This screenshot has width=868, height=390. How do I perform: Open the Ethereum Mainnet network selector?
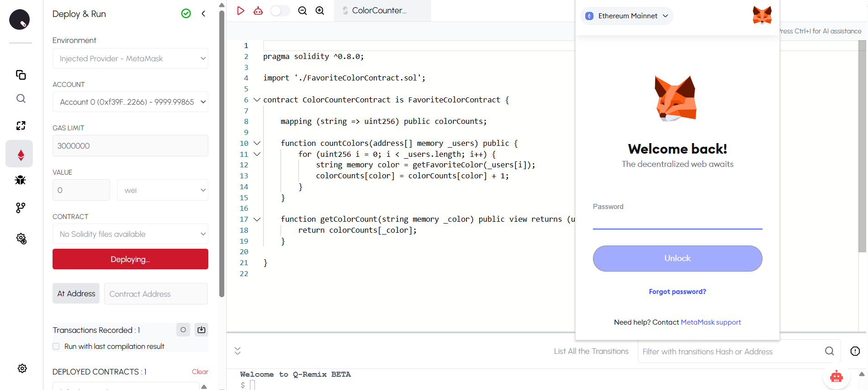tap(627, 16)
